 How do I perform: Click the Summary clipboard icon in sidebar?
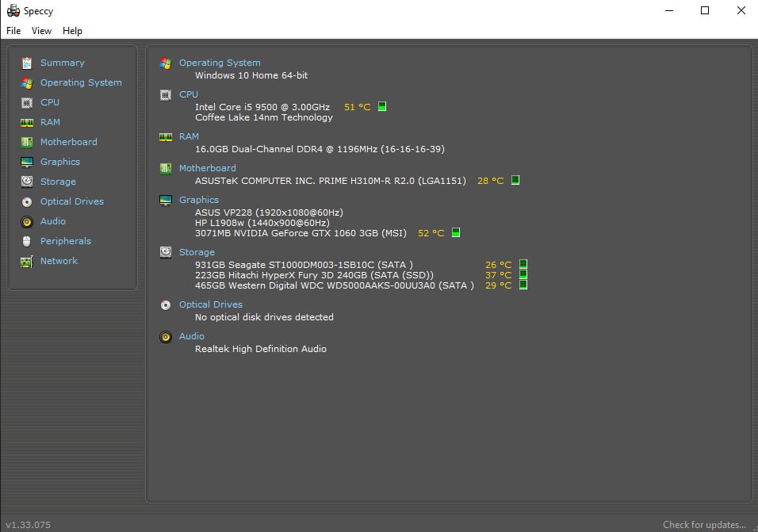pos(27,63)
